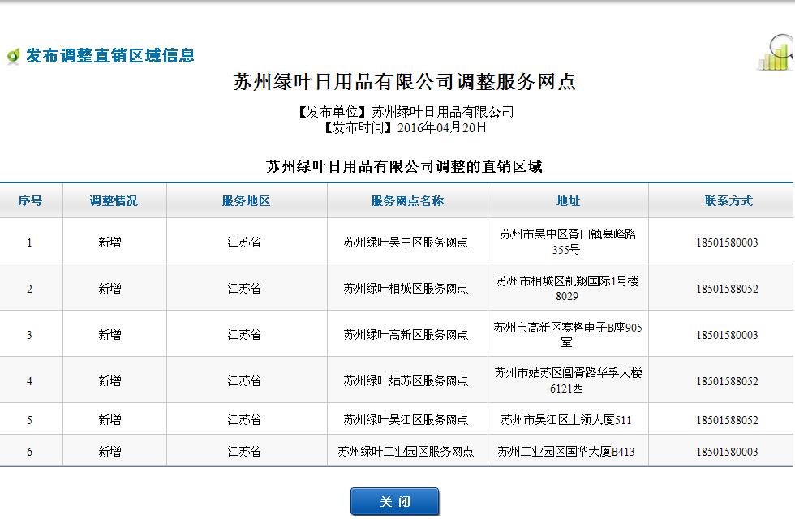Select the 苏州工业园区国华大厦B413 address
Image resolution: width=795 pixels, height=532 pixels.
tap(565, 452)
